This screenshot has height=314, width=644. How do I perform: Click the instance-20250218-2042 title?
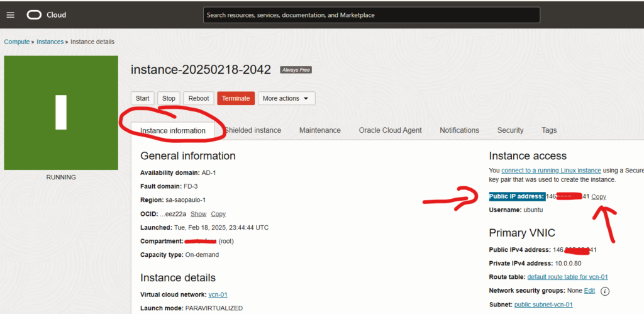[201, 69]
